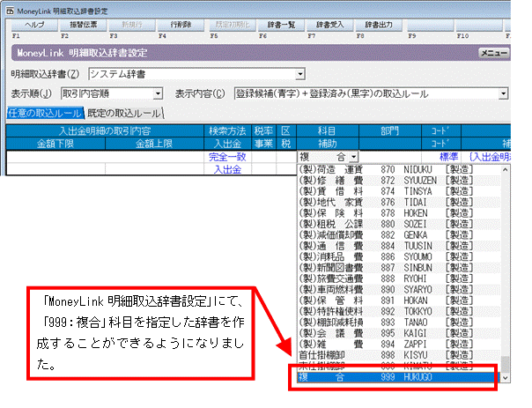Click the 部門 column header
Viewport: 532px width, 408px height.
390,131
